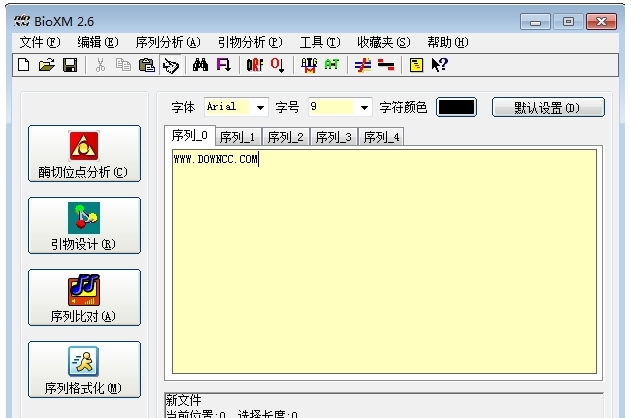
Task: Create a new file with the blank page icon
Action: coord(24,65)
